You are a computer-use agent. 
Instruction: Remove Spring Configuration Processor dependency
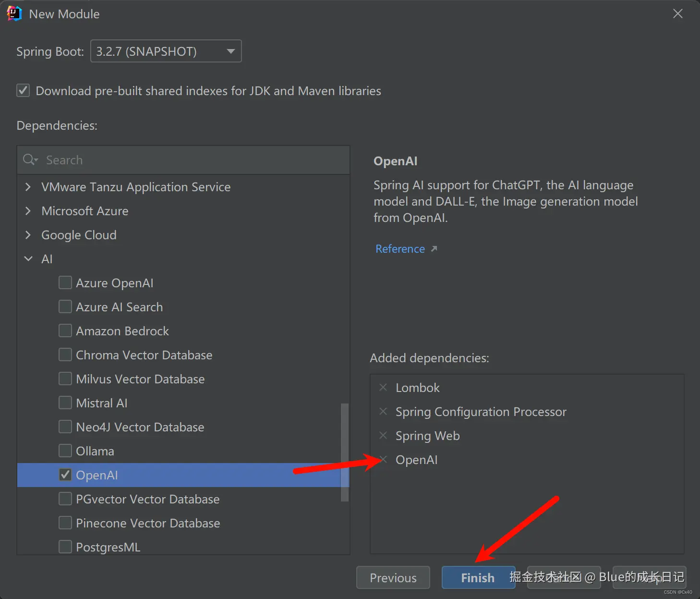pyautogui.click(x=383, y=412)
